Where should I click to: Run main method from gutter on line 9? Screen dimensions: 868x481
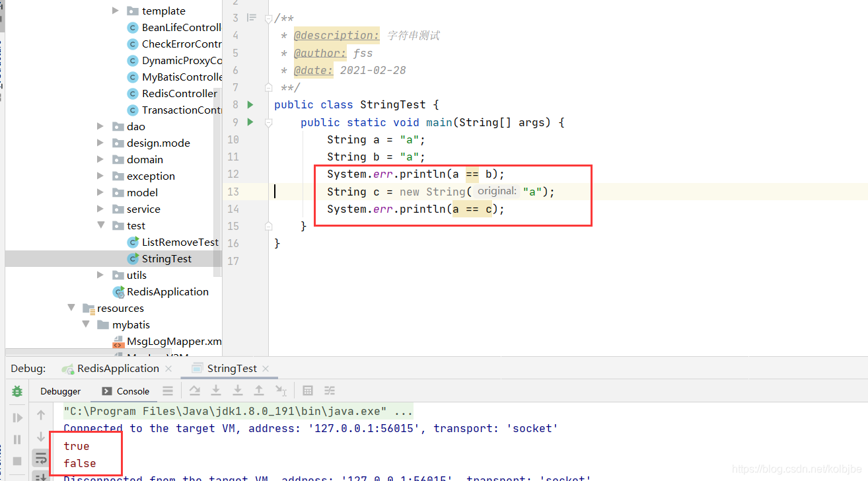point(250,122)
